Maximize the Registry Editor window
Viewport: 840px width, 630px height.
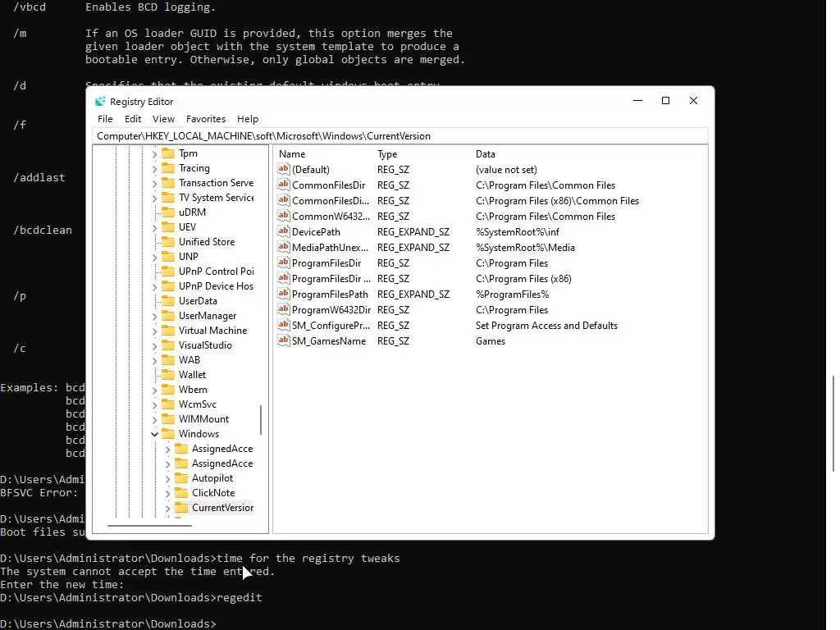[665, 101]
